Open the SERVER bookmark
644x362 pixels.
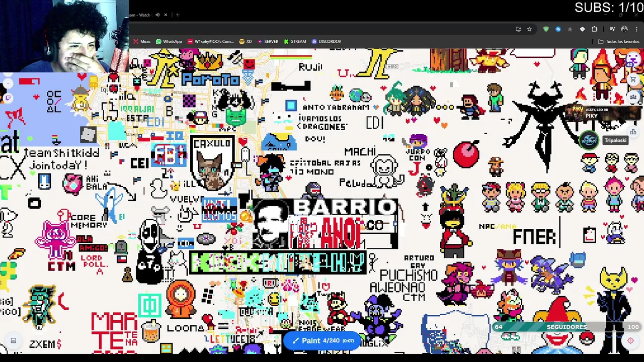click(267, 41)
